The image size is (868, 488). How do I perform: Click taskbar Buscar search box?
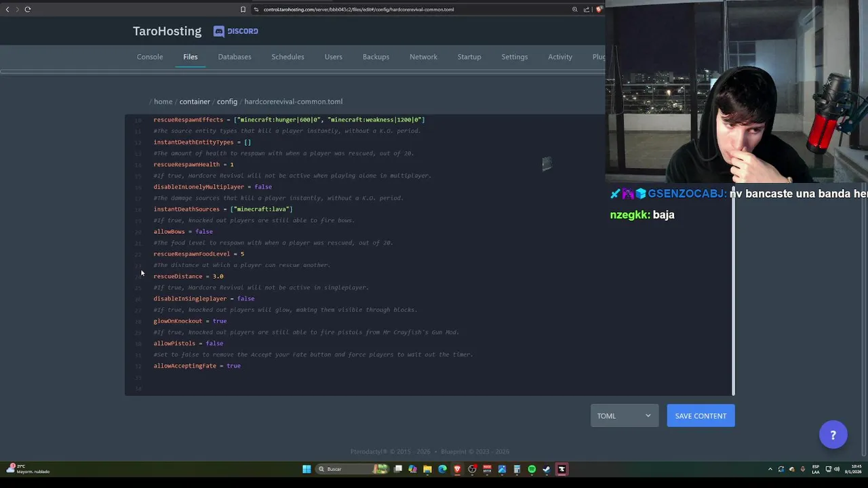pos(353,469)
